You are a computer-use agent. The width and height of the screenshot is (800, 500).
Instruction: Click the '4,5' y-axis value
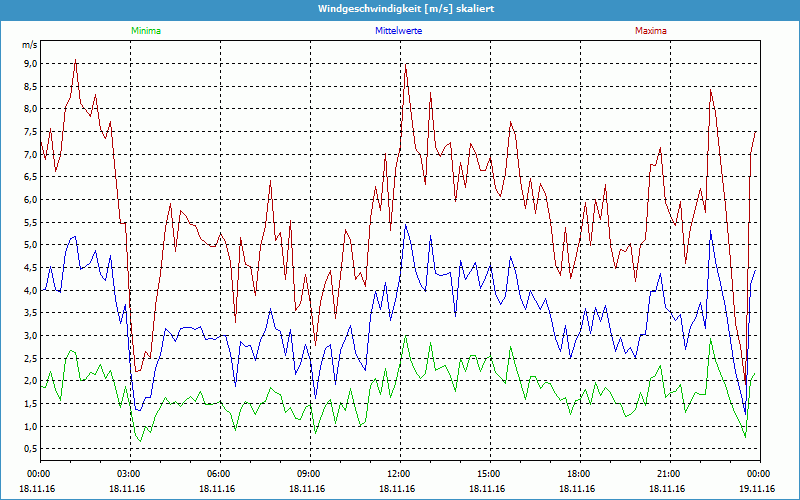click(x=30, y=267)
